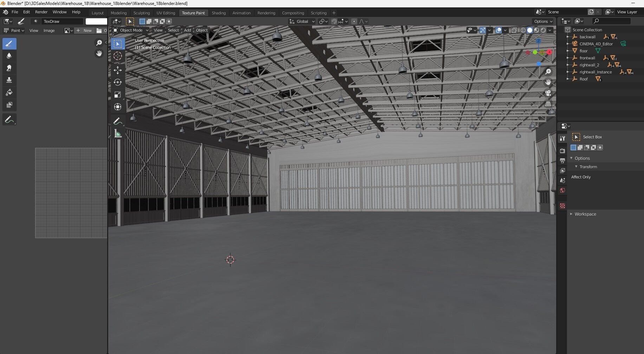
Task: Select the Annotate tool in image editor
Action: coord(9,120)
